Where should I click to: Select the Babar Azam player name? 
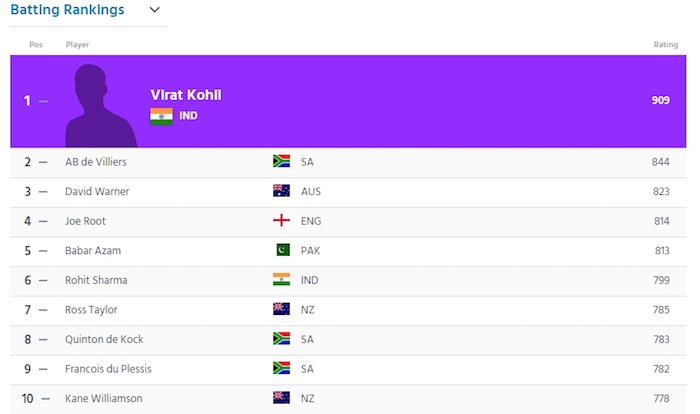pos(94,251)
